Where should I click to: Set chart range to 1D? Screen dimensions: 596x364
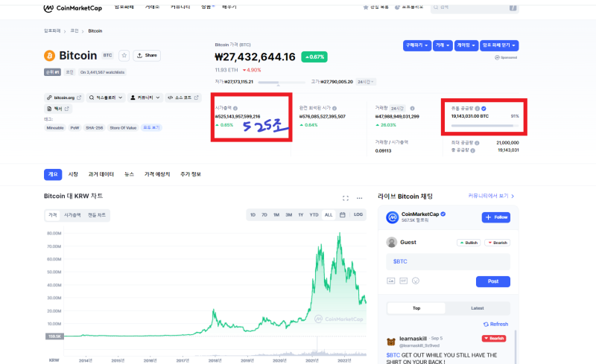253,214
